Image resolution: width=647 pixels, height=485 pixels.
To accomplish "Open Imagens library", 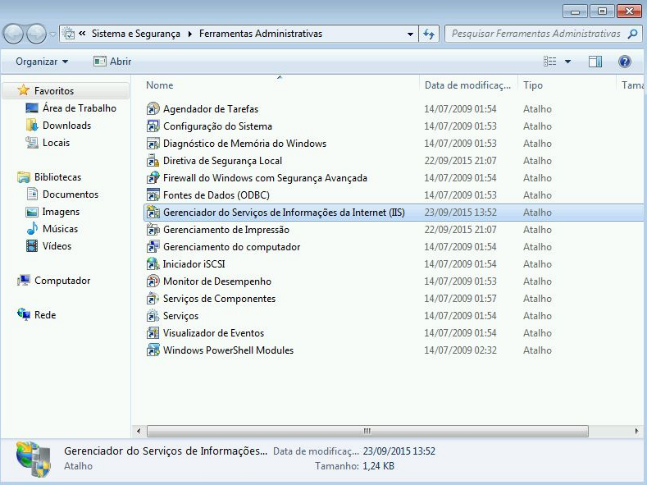I will (61, 212).
